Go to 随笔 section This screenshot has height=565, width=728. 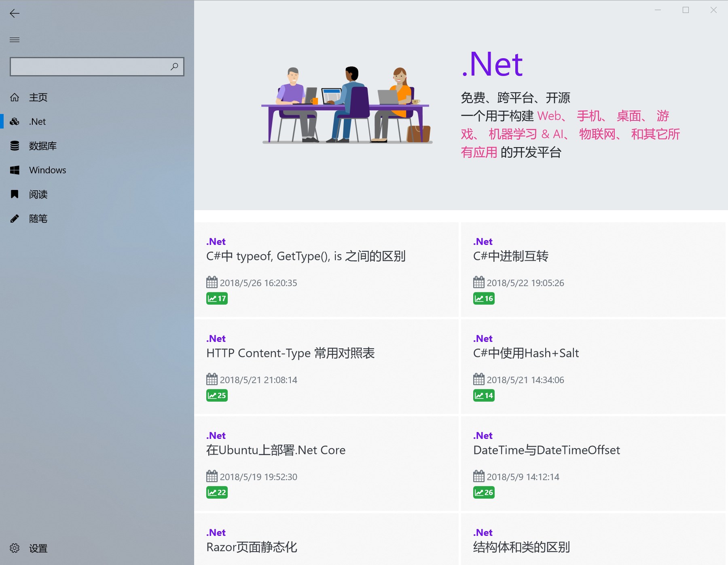pyautogui.click(x=97, y=219)
